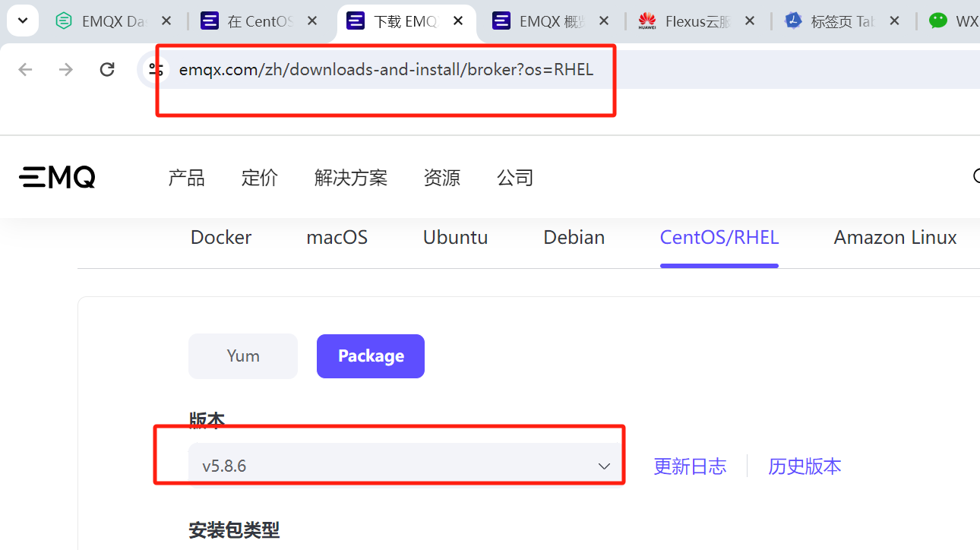Close the EMQX 概览 tab
Image resolution: width=980 pixels, height=550 pixels.
(x=604, y=21)
